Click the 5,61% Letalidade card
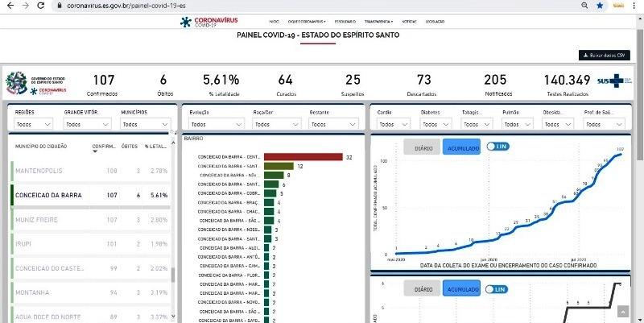Screen dimensions: 644x323 [221, 85]
